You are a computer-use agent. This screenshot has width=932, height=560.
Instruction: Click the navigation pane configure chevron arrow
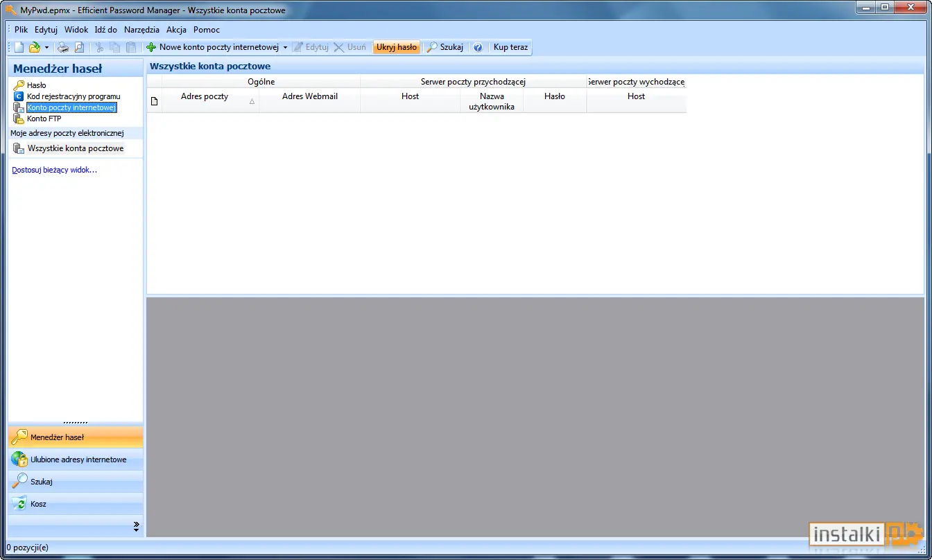pos(136,527)
